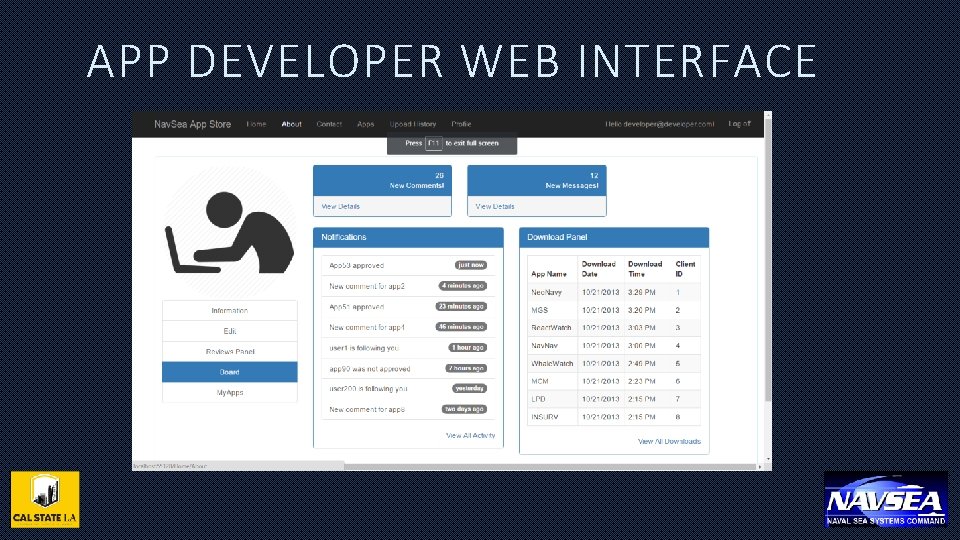Select Information in the sidebar list
The image size is (960, 540).
230,310
